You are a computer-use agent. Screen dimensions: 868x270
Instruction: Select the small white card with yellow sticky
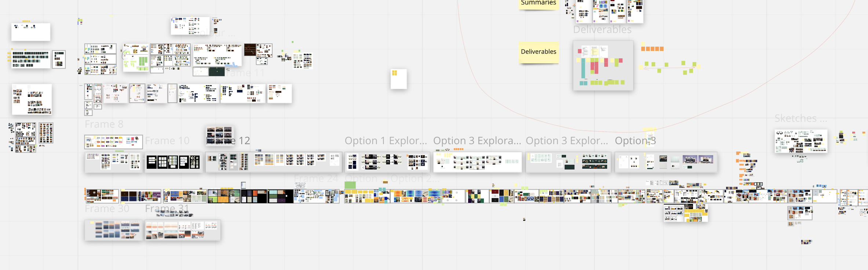point(398,79)
